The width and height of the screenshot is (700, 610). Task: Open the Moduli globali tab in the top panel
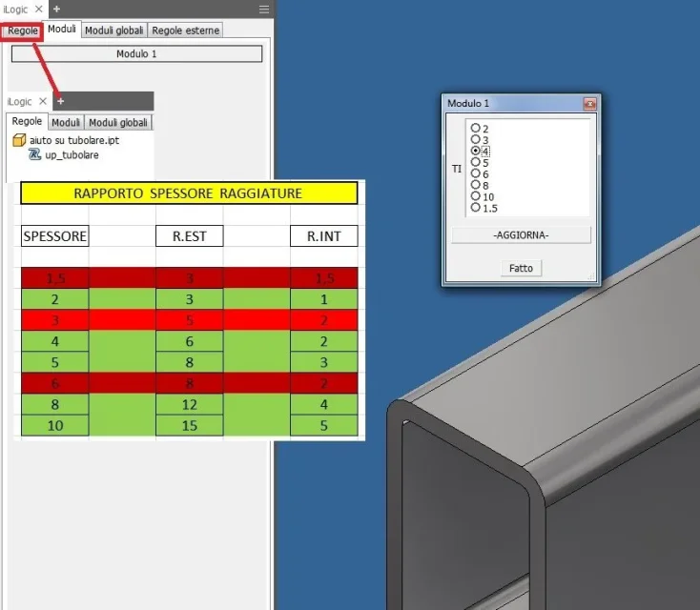113,30
